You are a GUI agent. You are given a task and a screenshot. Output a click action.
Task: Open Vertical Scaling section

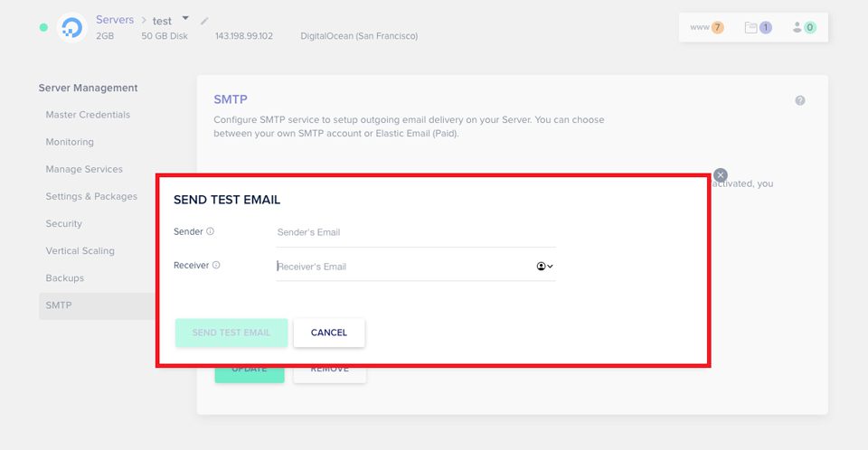80,250
